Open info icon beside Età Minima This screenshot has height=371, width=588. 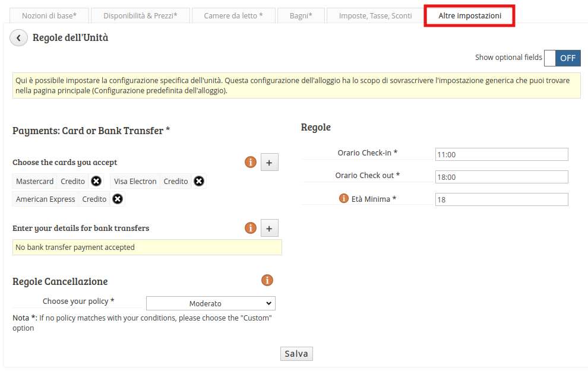coord(343,198)
